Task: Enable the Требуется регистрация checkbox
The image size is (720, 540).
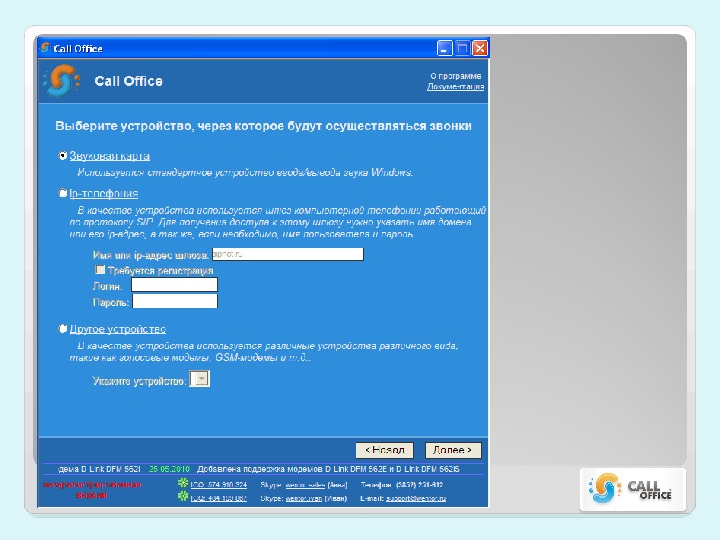Action: click(100, 270)
